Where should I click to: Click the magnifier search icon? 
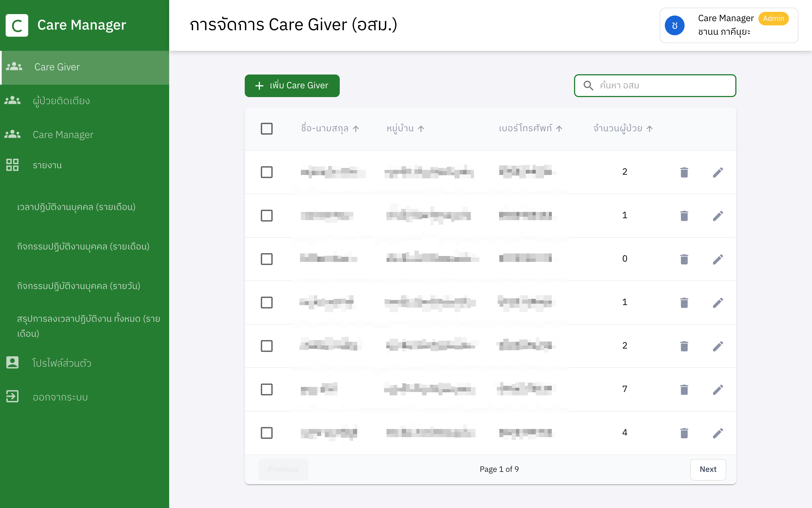click(x=588, y=86)
